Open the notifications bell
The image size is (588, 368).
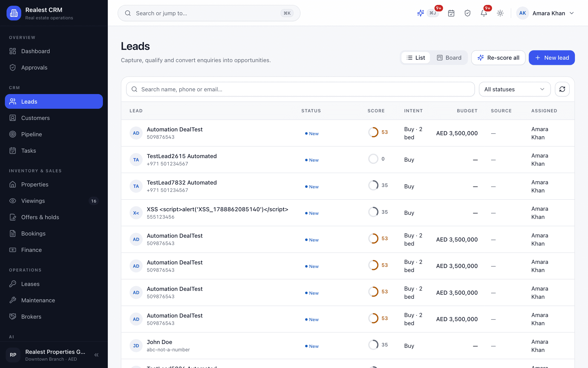pos(484,13)
